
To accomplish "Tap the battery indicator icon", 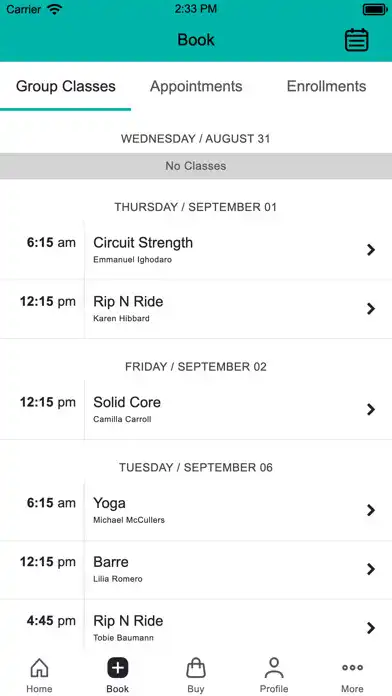I will click(375, 9).
